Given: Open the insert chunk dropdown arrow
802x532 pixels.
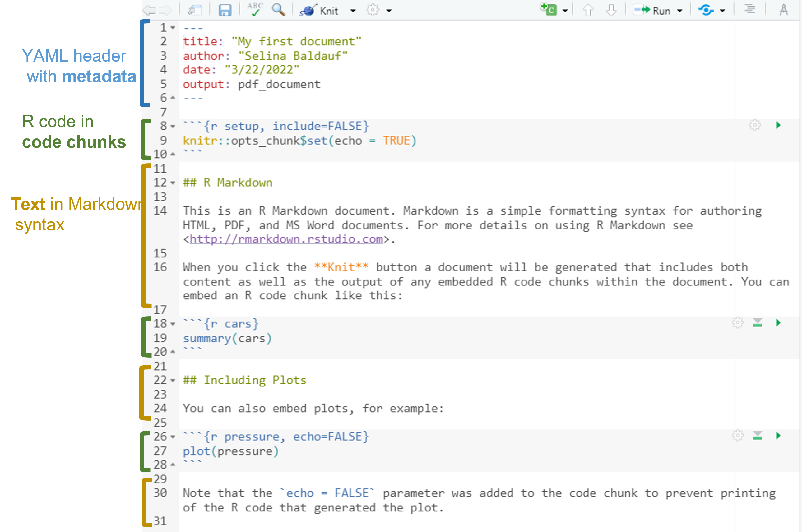Looking at the screenshot, I should (x=565, y=11).
